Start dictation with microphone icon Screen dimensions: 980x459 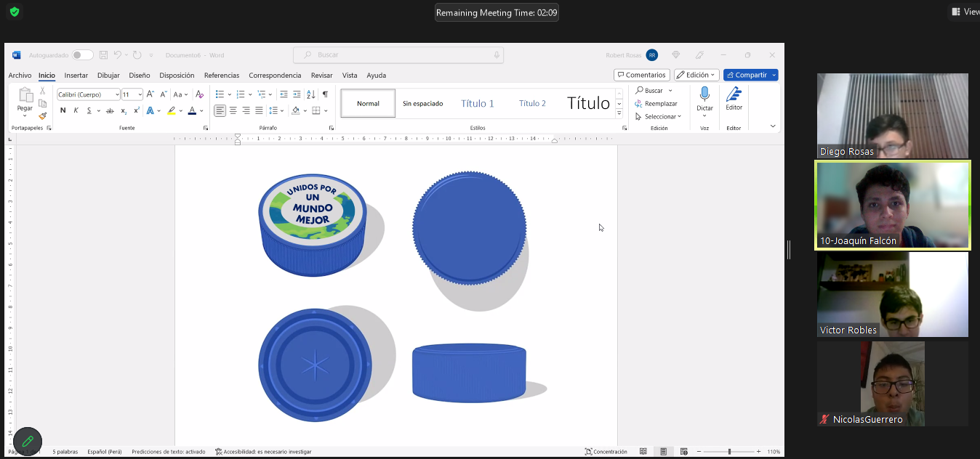coord(704,94)
